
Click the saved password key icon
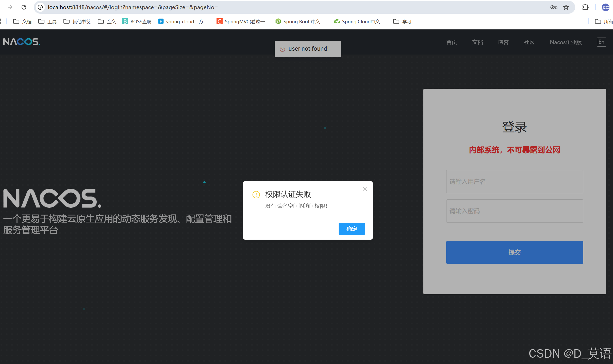(x=554, y=7)
